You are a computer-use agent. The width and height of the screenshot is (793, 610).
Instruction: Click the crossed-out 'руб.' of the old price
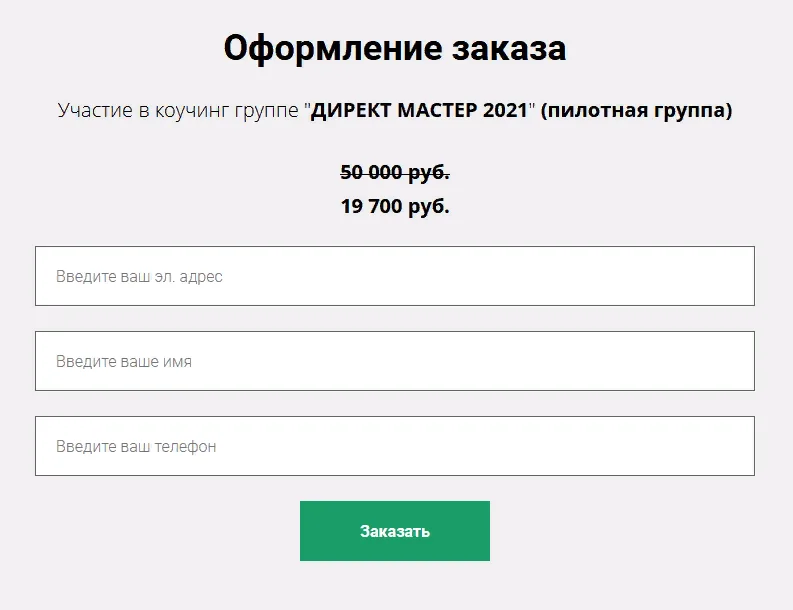tap(429, 172)
